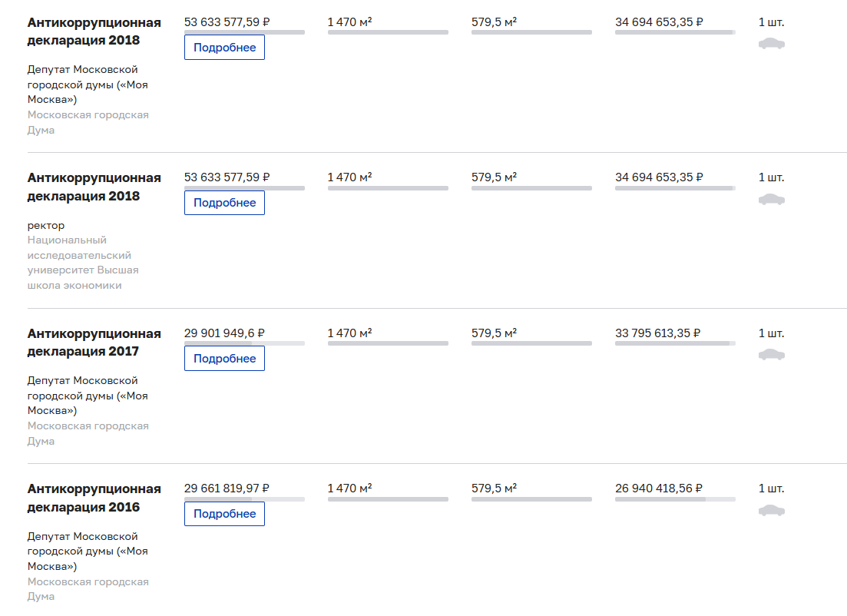Click the 1 470 м² value in the 2016 row
Image resolution: width=847 pixels, height=616 pixels.
click(x=349, y=488)
